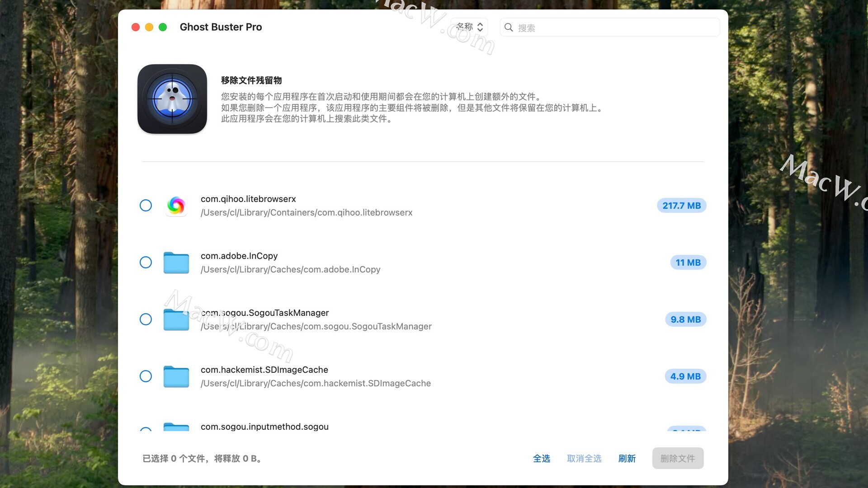The height and width of the screenshot is (488, 868).
Task: Click the 217.7 MB size badge
Action: [682, 206]
